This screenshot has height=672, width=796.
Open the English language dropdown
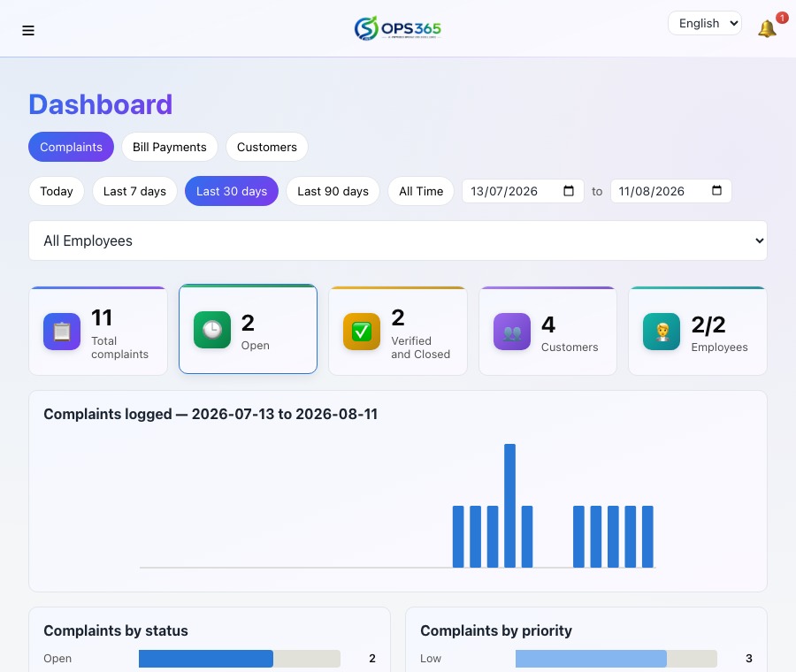pos(705,23)
